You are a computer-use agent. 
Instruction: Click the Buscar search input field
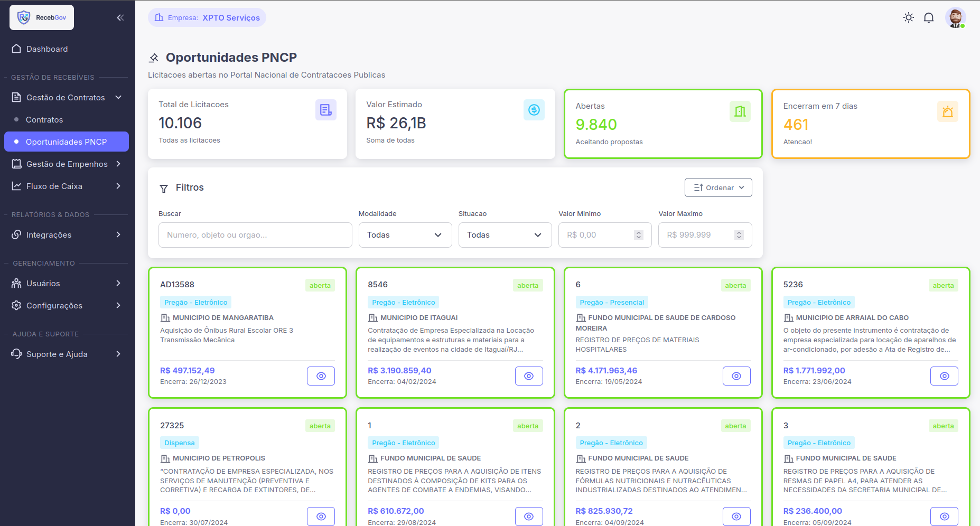click(x=255, y=235)
